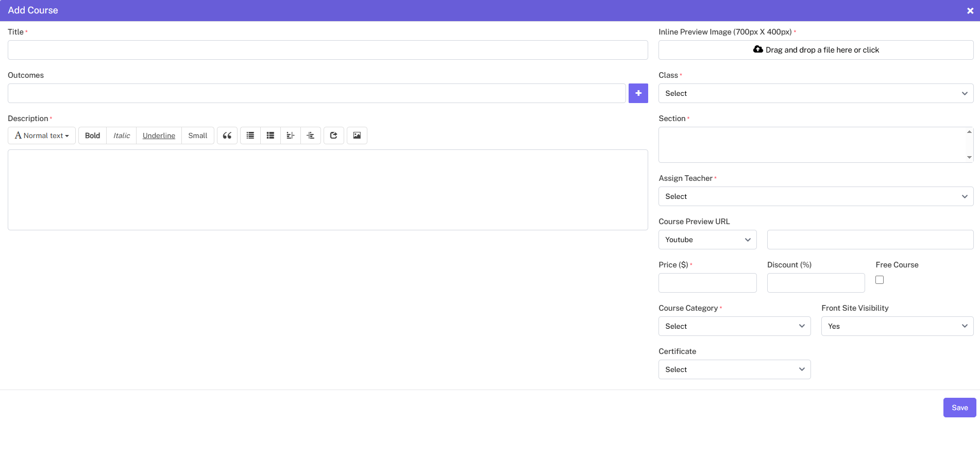The image size is (980, 473).
Task: Expand the Assign Teacher dropdown
Action: coord(816,196)
